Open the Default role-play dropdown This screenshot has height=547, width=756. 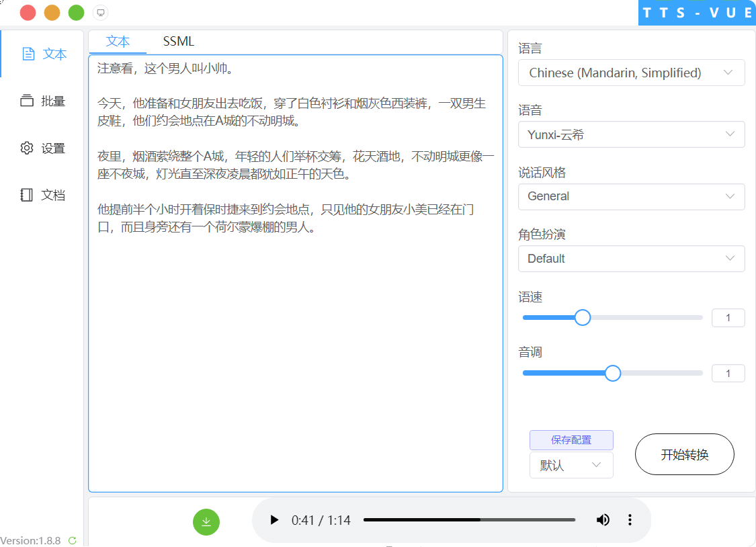point(630,258)
